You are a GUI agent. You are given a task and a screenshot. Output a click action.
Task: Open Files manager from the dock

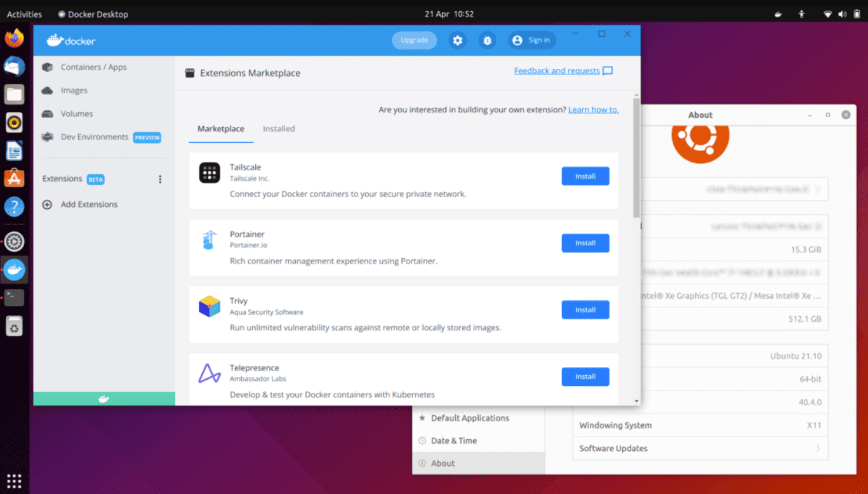coord(14,94)
